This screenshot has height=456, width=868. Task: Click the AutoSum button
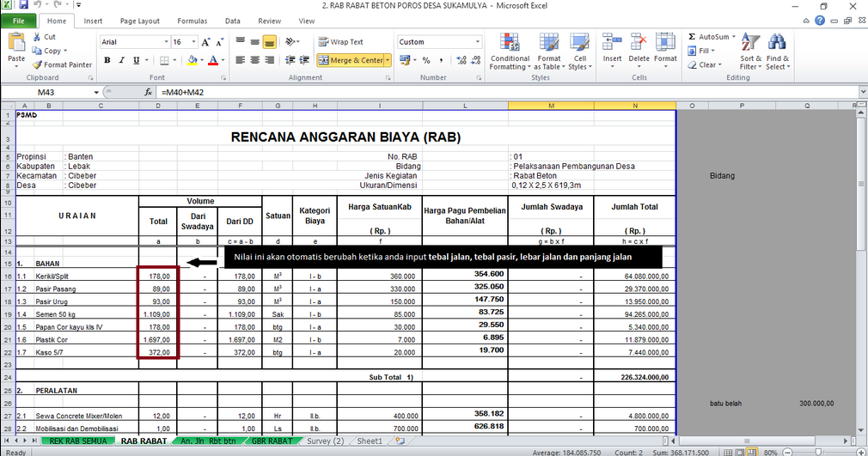(x=708, y=37)
